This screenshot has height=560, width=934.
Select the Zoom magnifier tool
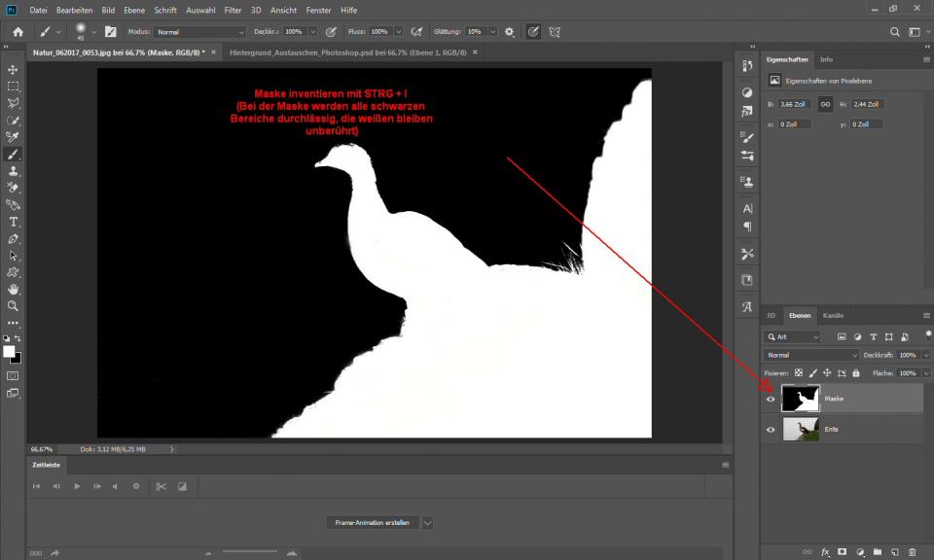pyautogui.click(x=13, y=305)
